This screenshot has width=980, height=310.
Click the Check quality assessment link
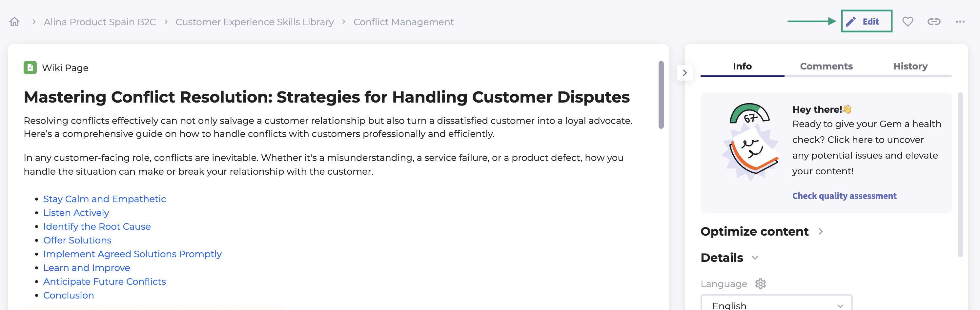(x=844, y=196)
